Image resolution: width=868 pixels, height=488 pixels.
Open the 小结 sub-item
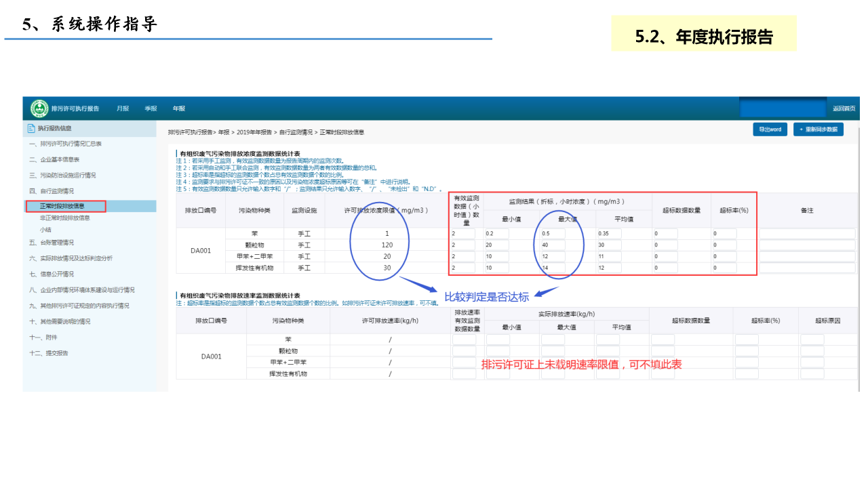click(x=46, y=230)
